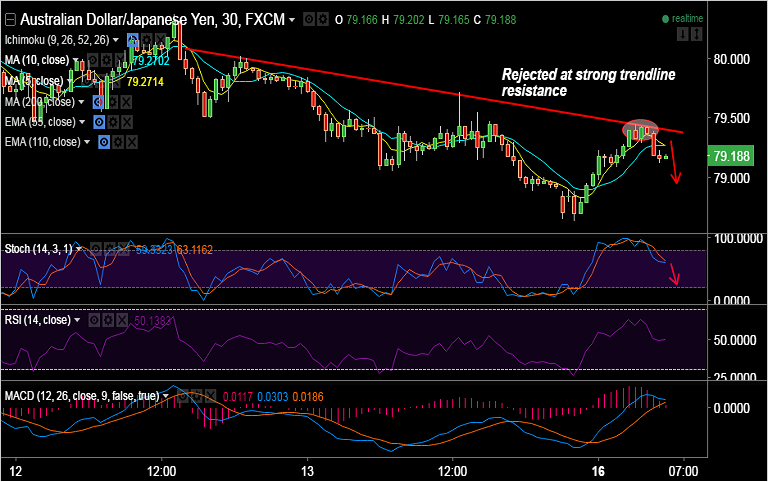The image size is (768, 482).
Task: Remove EMA (110, close) with its X
Action: (132, 142)
